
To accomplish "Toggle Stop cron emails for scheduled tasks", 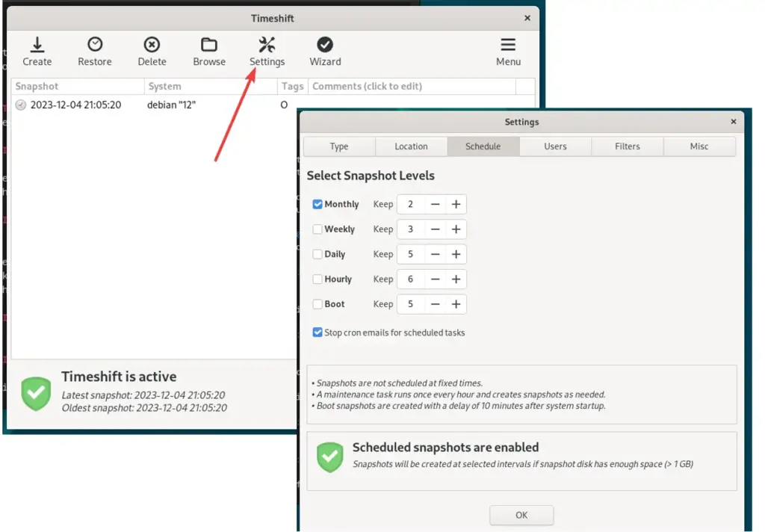I will click(x=317, y=332).
